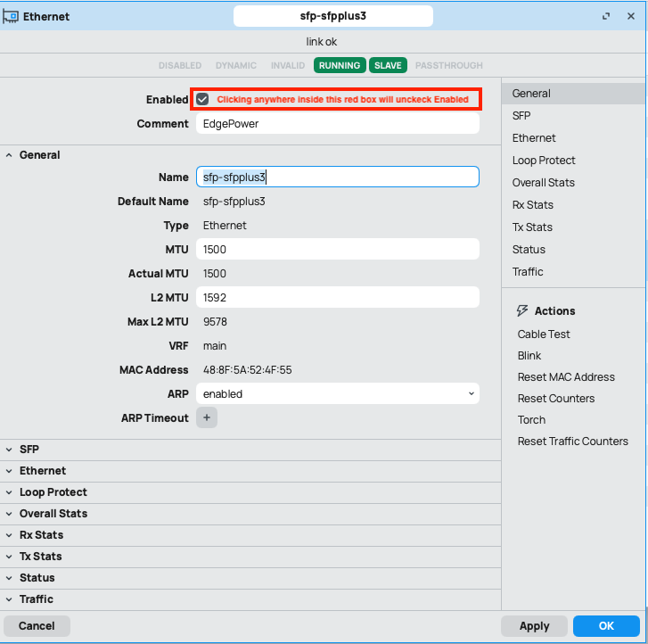Click the Comment field containing EdgePower
The image size is (648, 644).
click(x=338, y=124)
